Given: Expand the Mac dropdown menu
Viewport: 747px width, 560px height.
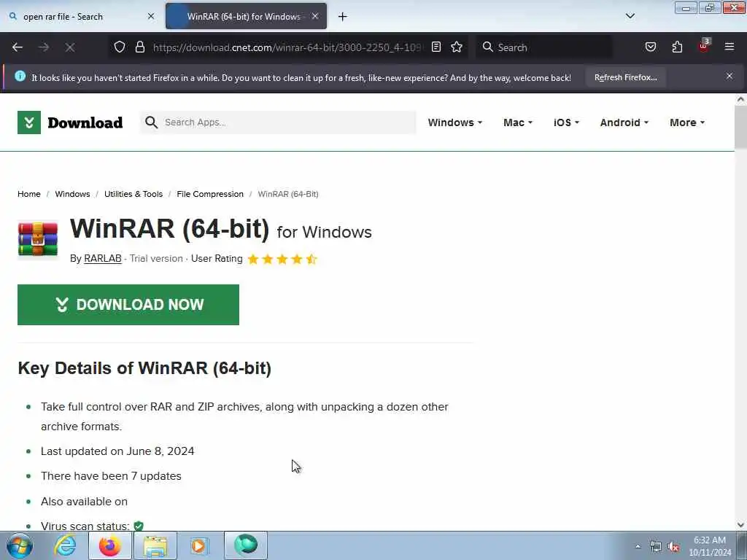Looking at the screenshot, I should point(517,122).
